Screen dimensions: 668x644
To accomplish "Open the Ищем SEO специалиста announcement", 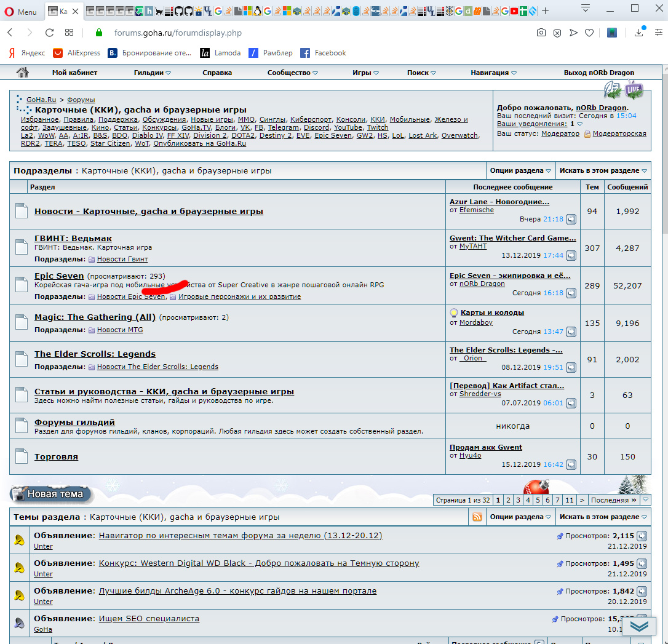I will click(x=149, y=618).
